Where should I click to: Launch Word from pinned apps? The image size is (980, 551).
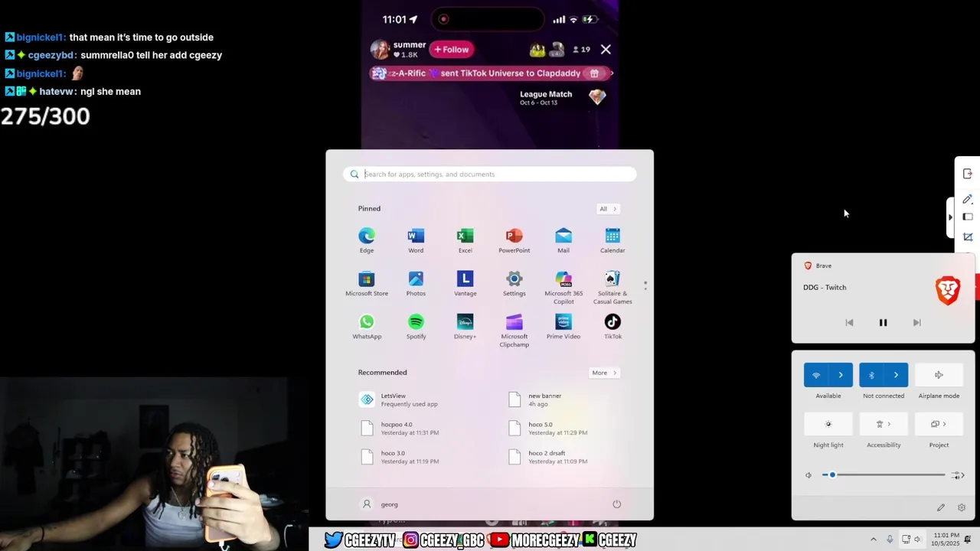click(x=416, y=240)
